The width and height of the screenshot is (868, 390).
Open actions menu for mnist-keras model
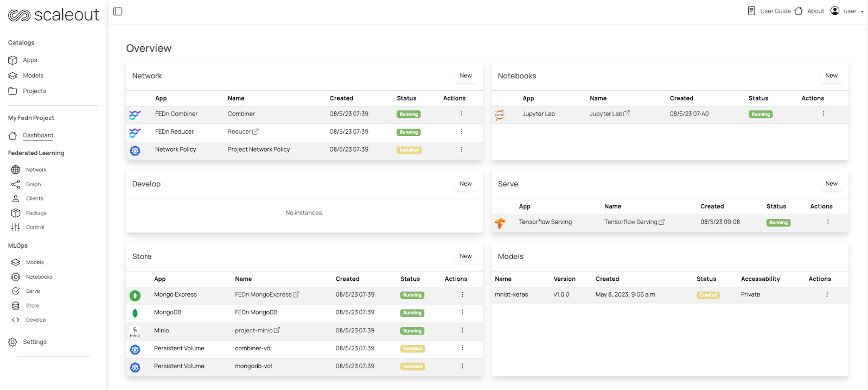pos(827,294)
